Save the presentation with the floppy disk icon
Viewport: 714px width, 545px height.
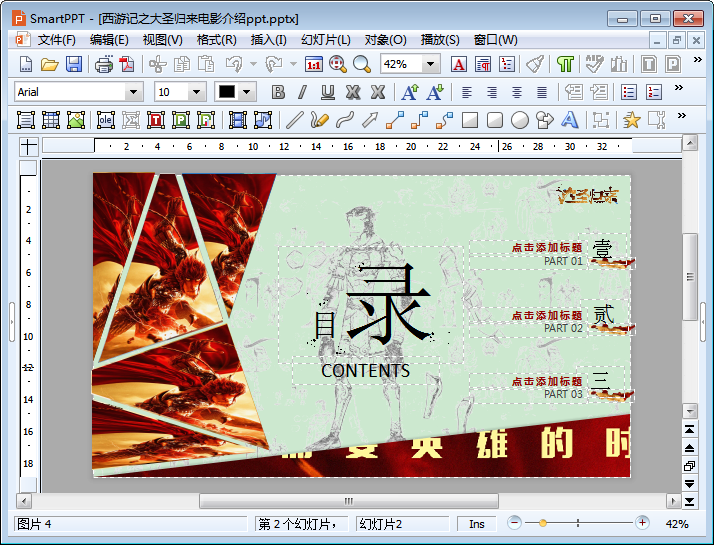point(74,64)
